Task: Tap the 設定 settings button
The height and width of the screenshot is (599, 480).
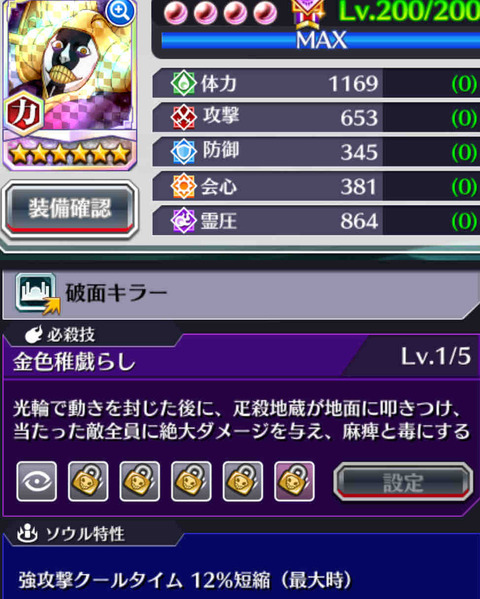Action: tap(403, 482)
